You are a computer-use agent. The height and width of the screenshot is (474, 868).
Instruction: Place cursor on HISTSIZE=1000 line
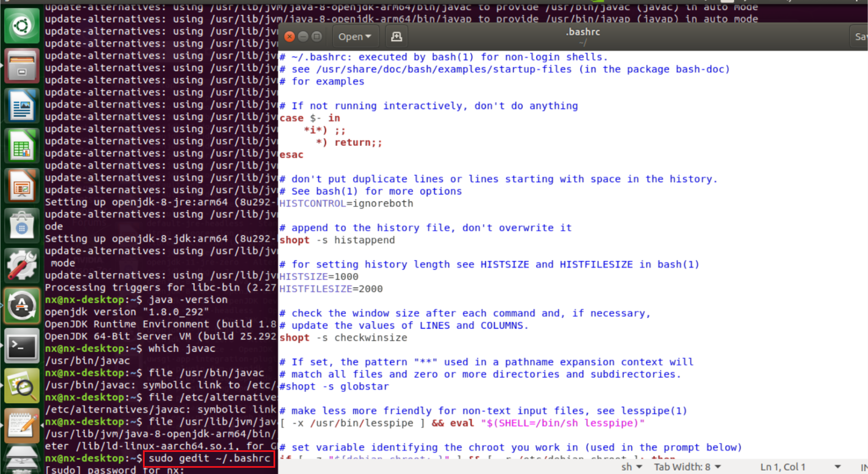(x=319, y=277)
